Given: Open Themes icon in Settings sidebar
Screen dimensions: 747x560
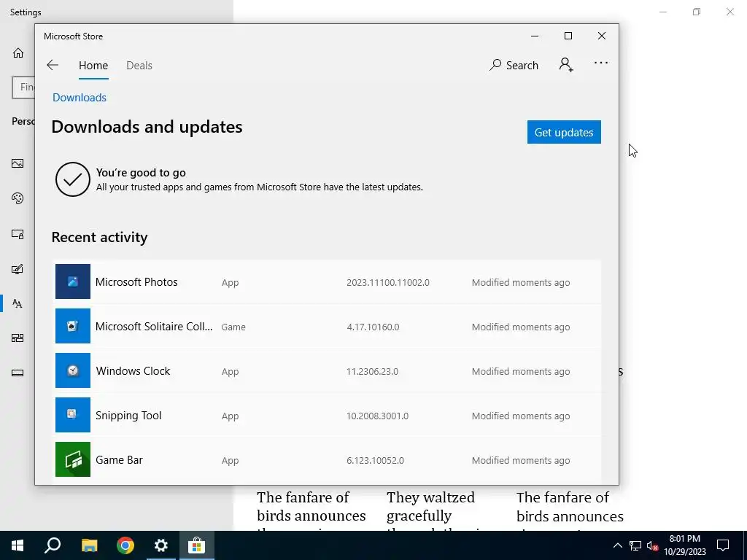Looking at the screenshot, I should [x=18, y=269].
